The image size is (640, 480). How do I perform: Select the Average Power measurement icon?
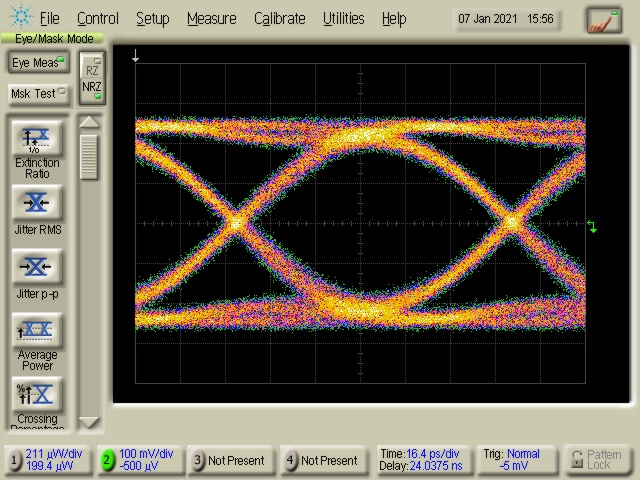pyautogui.click(x=37, y=330)
